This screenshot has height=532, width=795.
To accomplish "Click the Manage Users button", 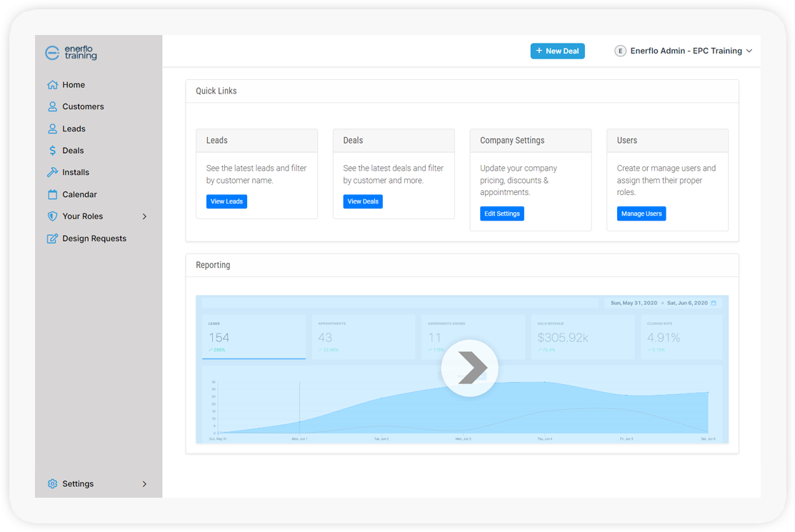I will coord(641,214).
